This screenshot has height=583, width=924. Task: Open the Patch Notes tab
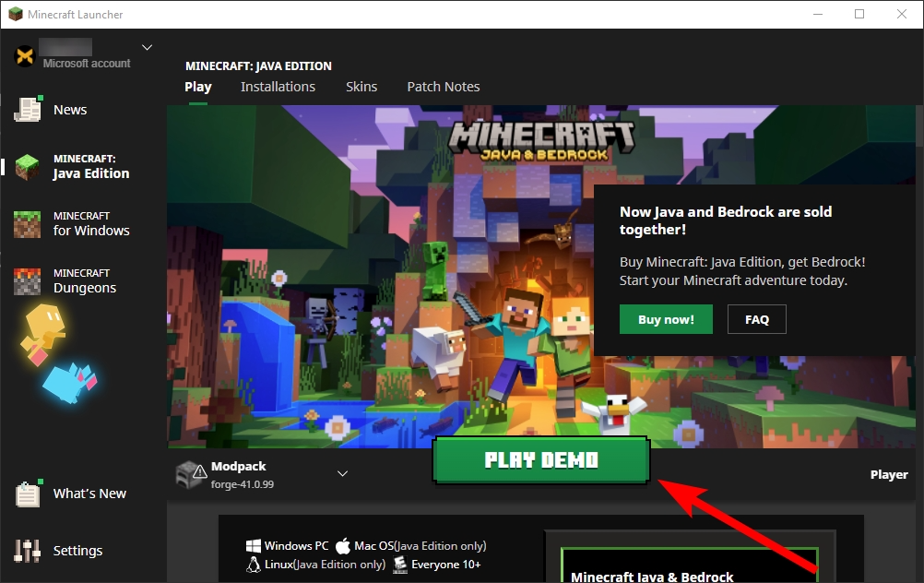[x=444, y=87]
